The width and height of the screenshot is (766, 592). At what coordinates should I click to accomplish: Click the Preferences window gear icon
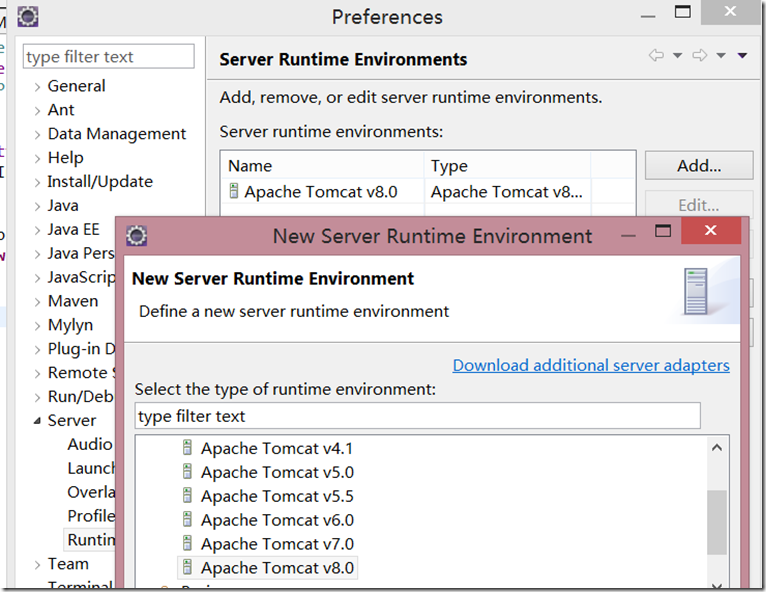pos(28,17)
